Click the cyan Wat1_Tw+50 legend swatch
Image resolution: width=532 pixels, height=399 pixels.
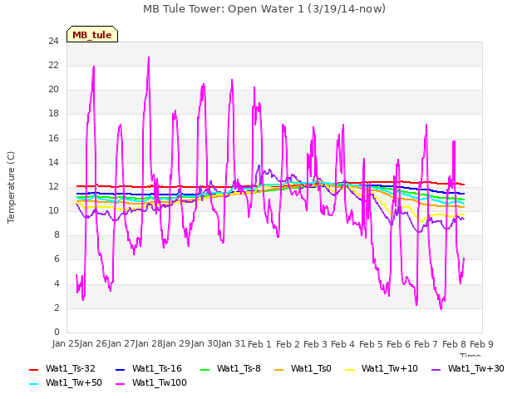tap(34, 384)
